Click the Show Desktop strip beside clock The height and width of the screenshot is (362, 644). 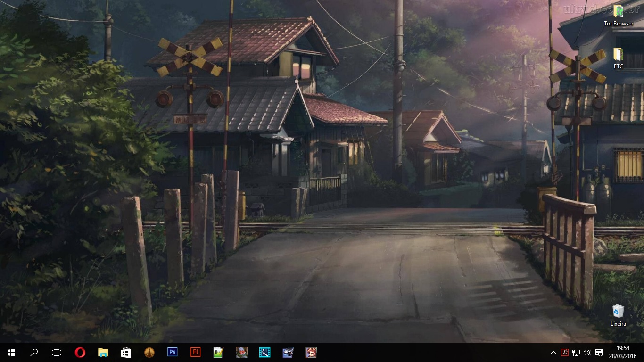[x=643, y=353]
